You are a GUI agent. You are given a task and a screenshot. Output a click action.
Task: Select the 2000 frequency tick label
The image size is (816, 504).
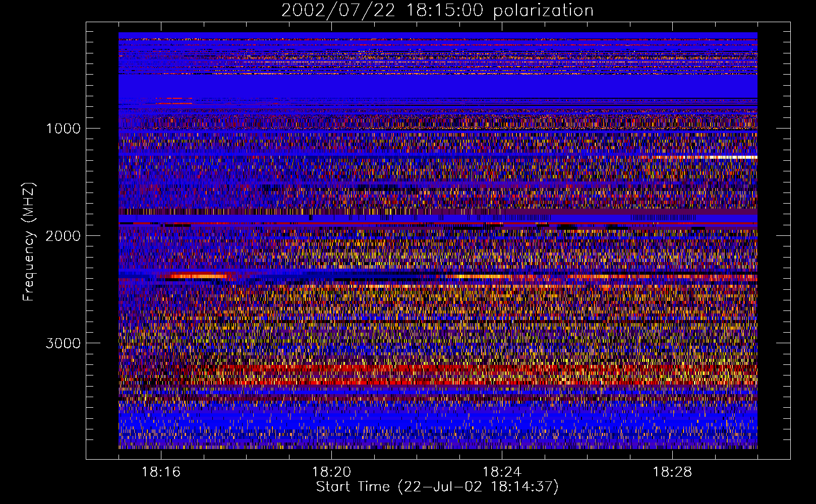63,236
